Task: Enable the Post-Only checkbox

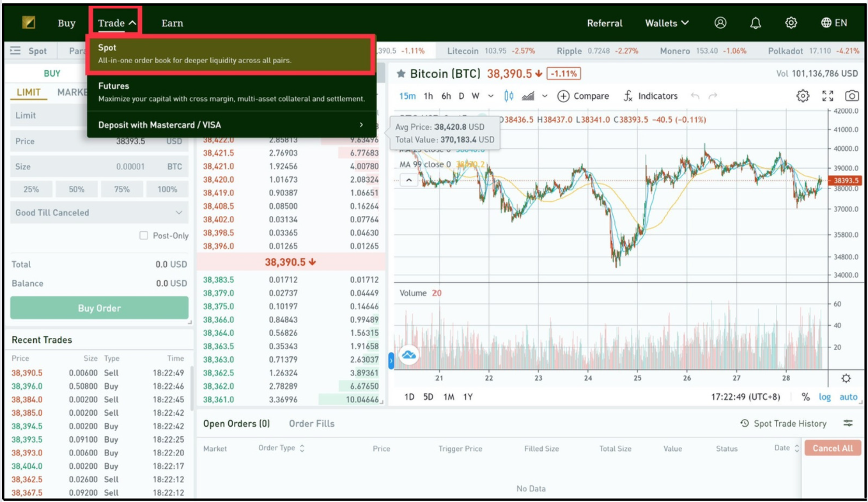Action: 144,236
